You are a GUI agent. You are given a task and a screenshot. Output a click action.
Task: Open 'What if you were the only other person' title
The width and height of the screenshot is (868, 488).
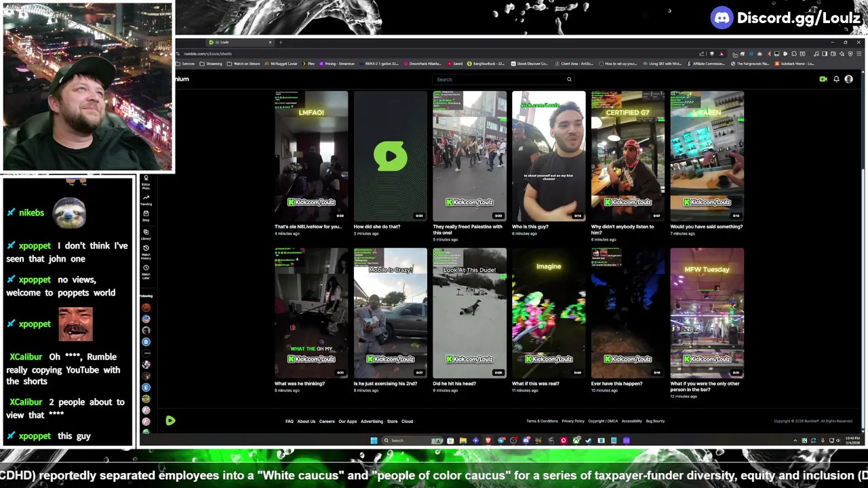click(705, 386)
